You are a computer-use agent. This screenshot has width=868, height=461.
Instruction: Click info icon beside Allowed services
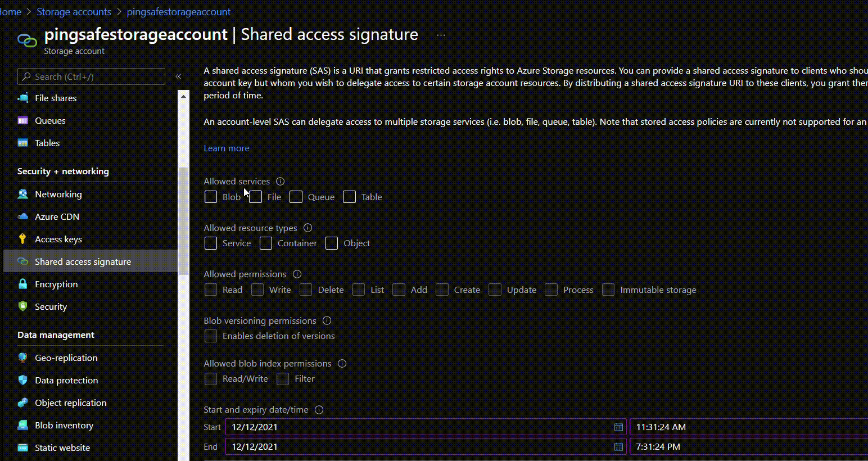[x=280, y=182]
